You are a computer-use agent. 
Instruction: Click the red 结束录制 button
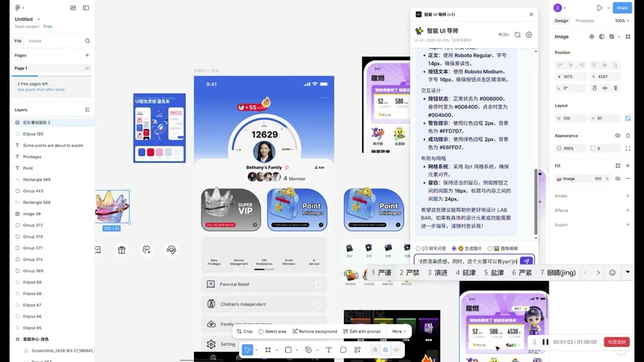[617, 342]
